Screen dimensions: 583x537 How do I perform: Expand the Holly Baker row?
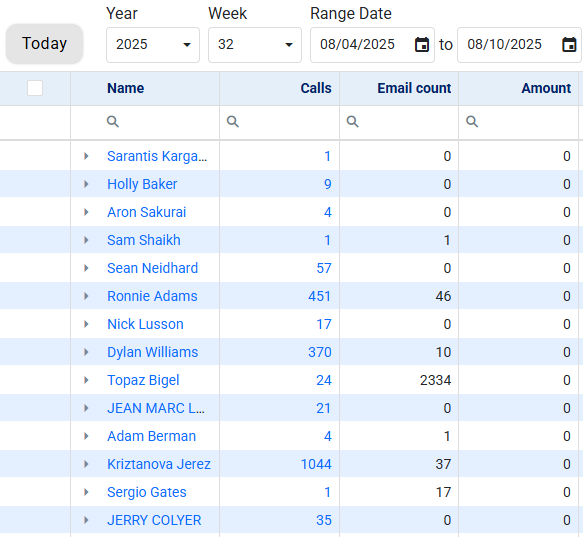[x=86, y=184]
